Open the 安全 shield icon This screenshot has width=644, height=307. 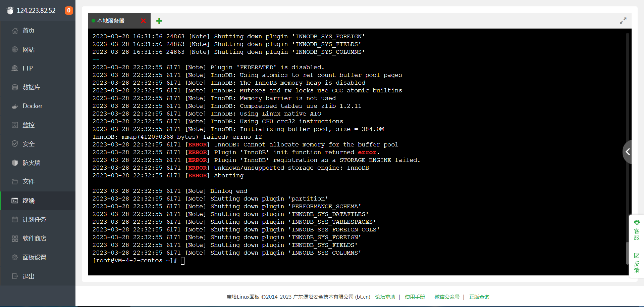click(15, 144)
